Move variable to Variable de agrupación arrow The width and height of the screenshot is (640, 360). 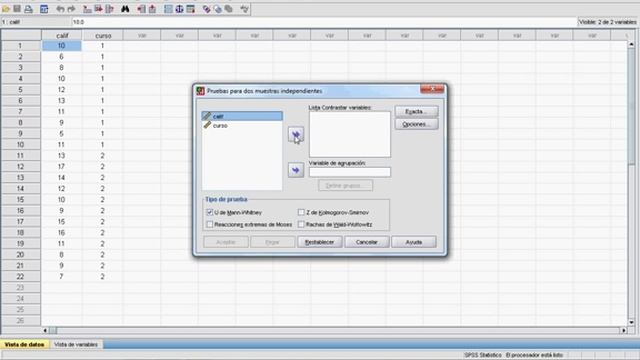[x=296, y=170]
